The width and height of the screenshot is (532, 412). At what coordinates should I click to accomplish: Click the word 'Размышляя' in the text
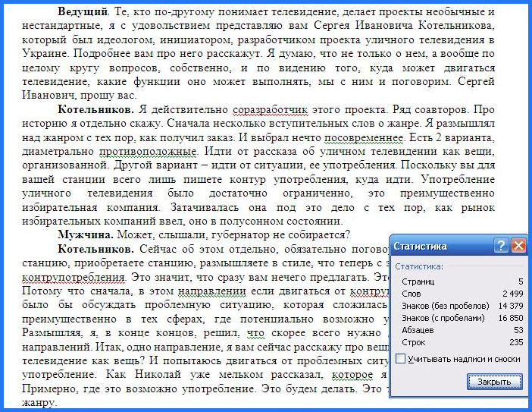52,333
